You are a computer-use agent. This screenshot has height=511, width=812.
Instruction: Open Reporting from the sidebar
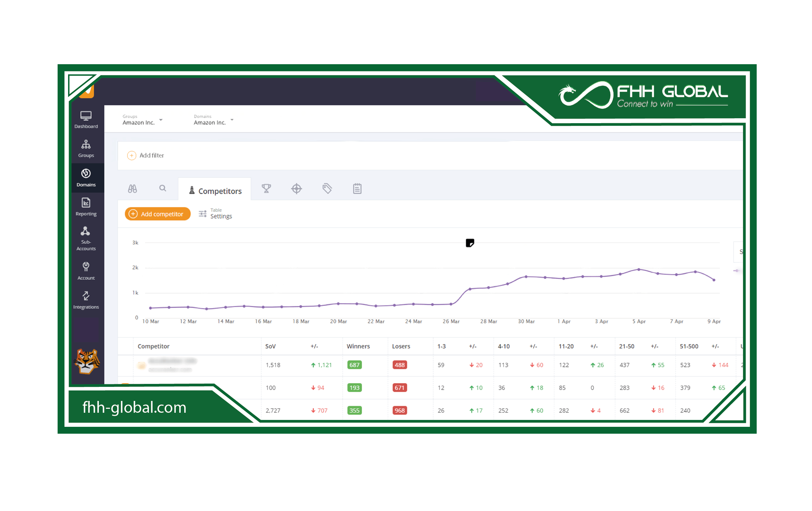click(x=86, y=207)
